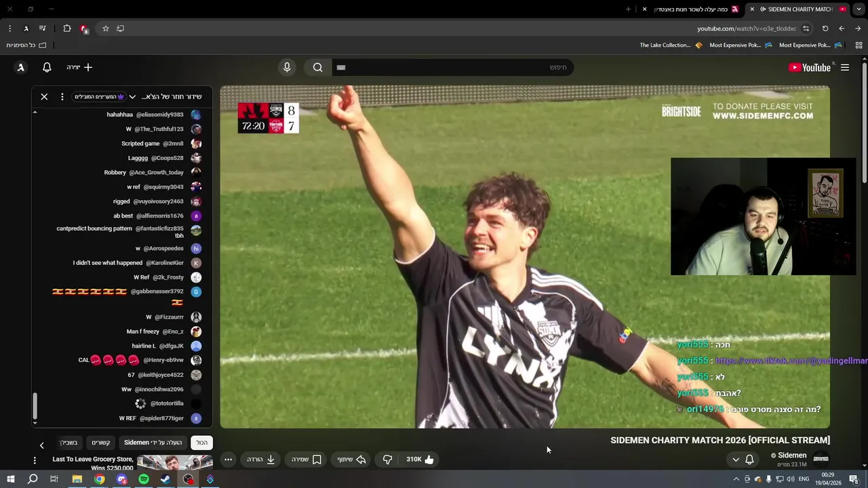
Task: Bookmark this page with the star
Action: (106, 28)
